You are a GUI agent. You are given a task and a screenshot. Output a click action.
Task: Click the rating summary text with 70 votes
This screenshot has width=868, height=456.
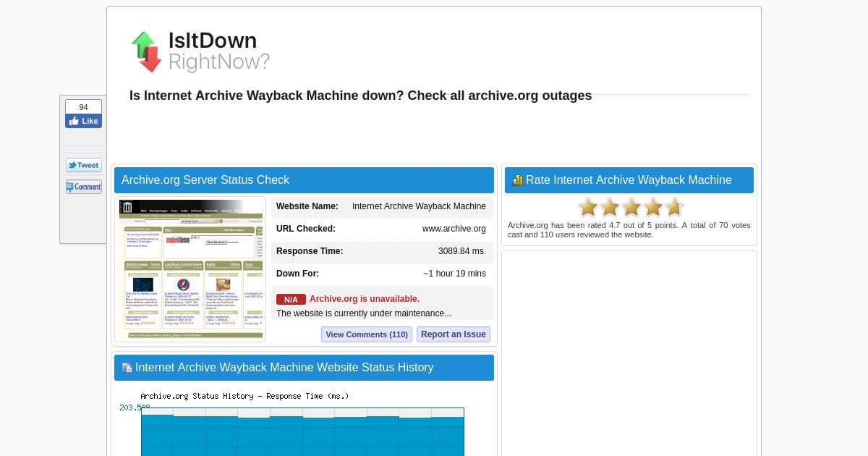pos(629,229)
